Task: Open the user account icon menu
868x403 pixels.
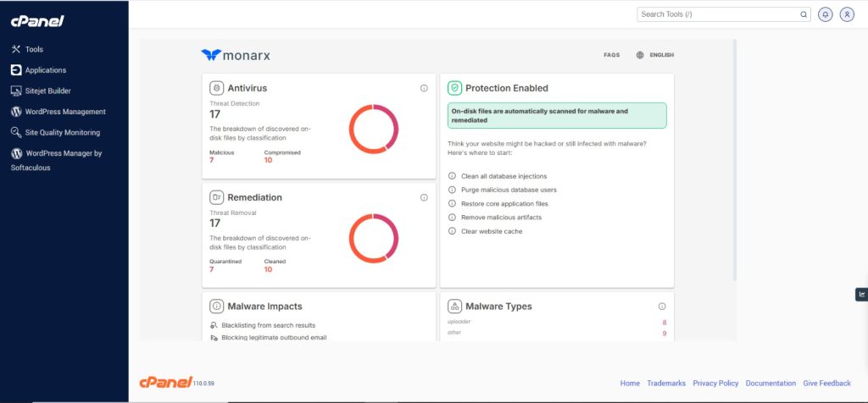Action: pyautogui.click(x=846, y=14)
